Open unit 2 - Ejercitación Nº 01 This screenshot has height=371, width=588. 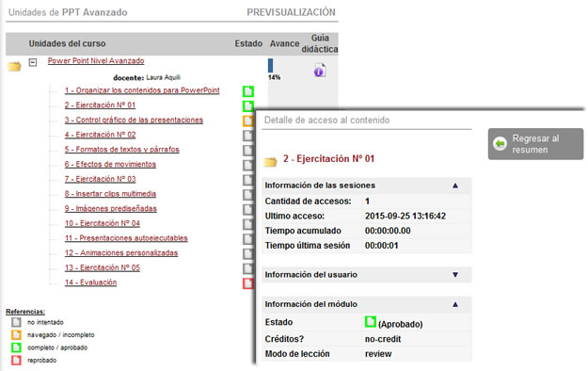click(x=100, y=105)
